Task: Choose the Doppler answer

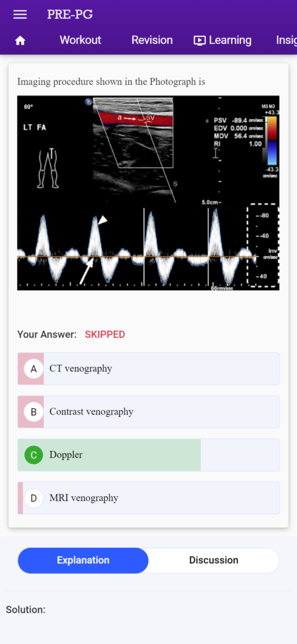Action: (148, 455)
